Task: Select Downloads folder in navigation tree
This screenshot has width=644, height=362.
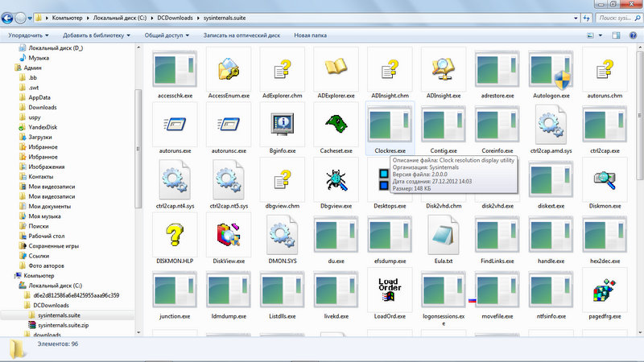Action: [43, 108]
